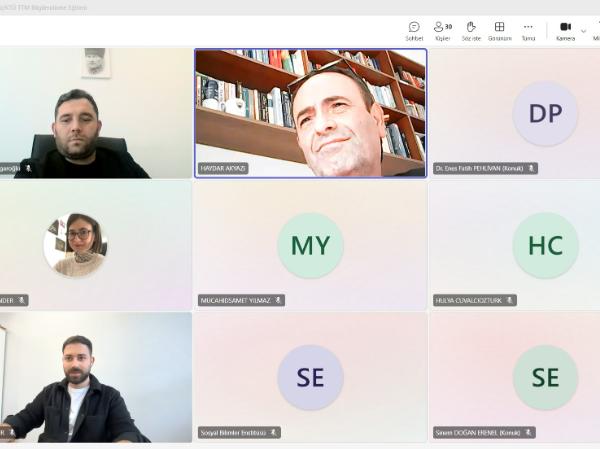
Task: Select the MY avatar participant tile
Action: (310, 245)
